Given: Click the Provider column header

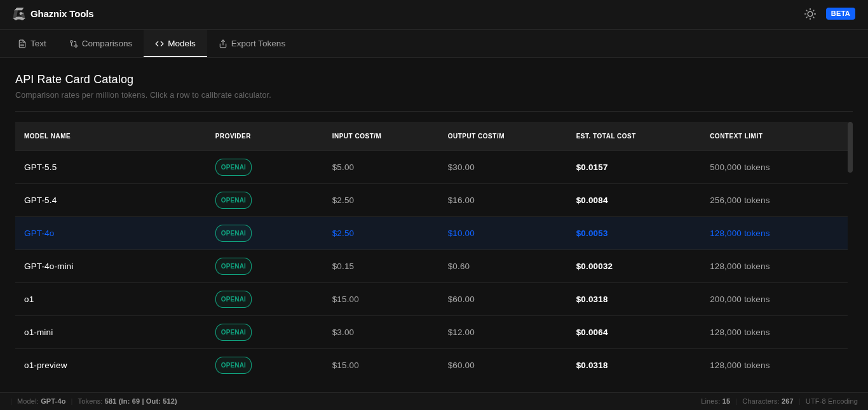Looking at the screenshot, I should [x=233, y=136].
